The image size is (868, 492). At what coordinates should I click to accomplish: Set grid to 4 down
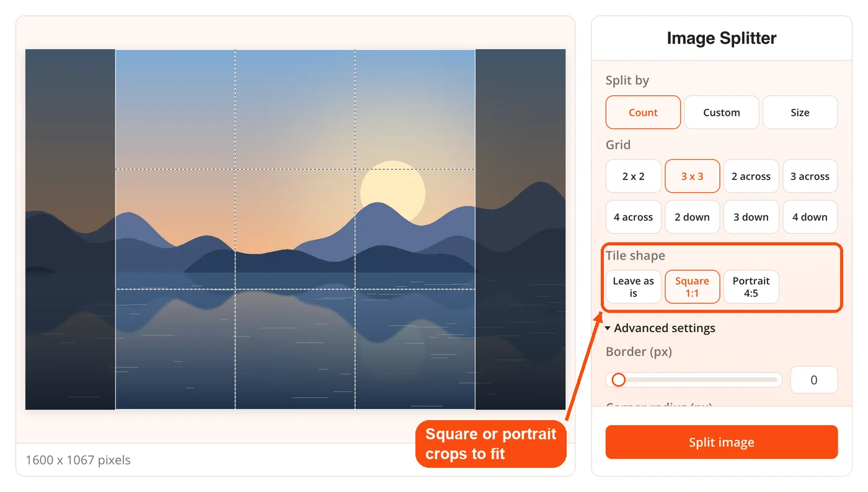click(x=810, y=217)
